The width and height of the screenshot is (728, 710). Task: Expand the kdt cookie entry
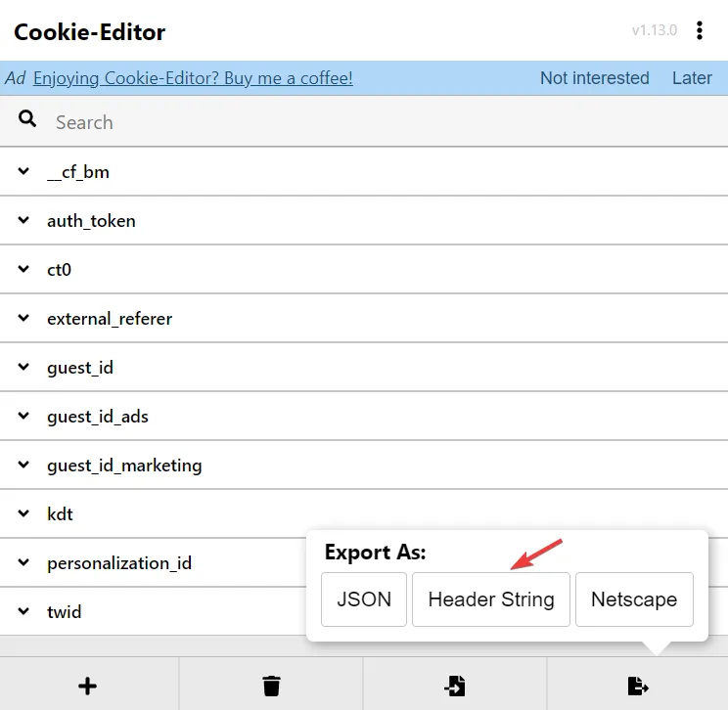23,513
